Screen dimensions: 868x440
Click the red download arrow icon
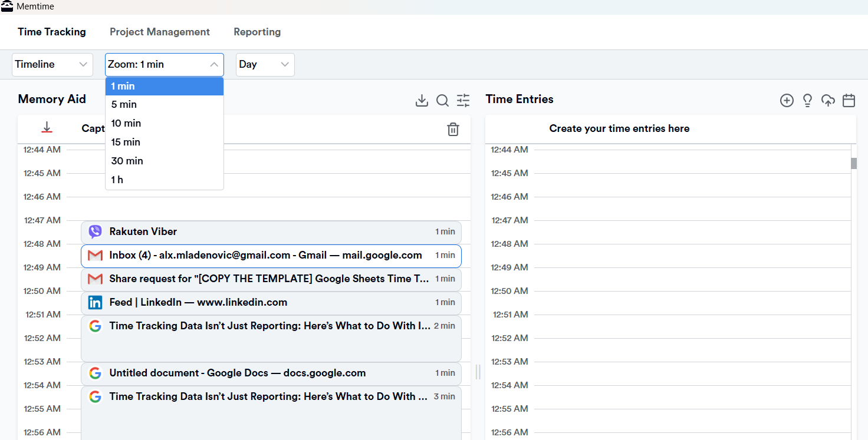pos(47,127)
